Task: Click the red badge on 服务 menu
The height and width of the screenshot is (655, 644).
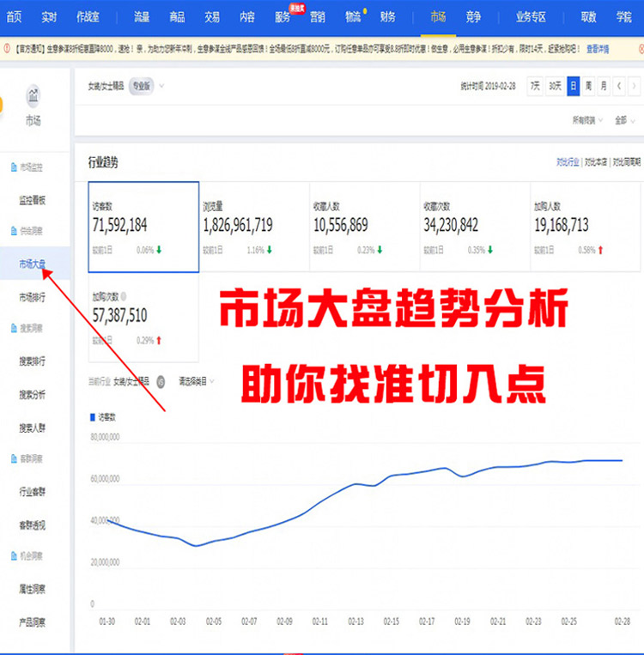Action: tap(297, 9)
